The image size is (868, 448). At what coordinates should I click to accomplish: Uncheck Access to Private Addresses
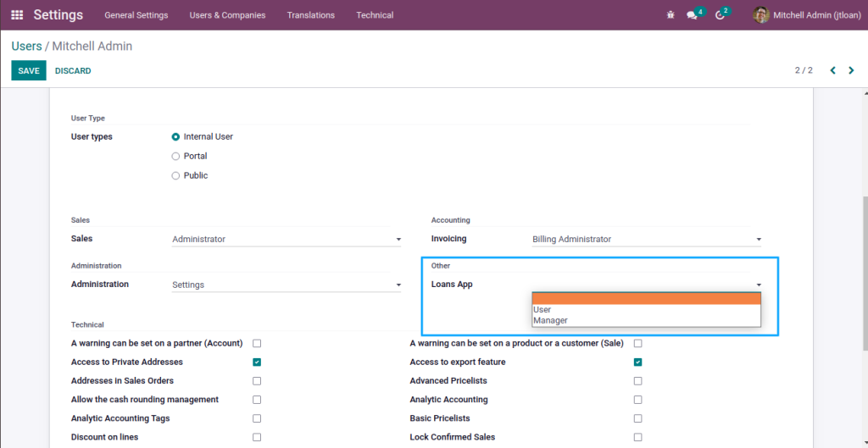coord(257,362)
